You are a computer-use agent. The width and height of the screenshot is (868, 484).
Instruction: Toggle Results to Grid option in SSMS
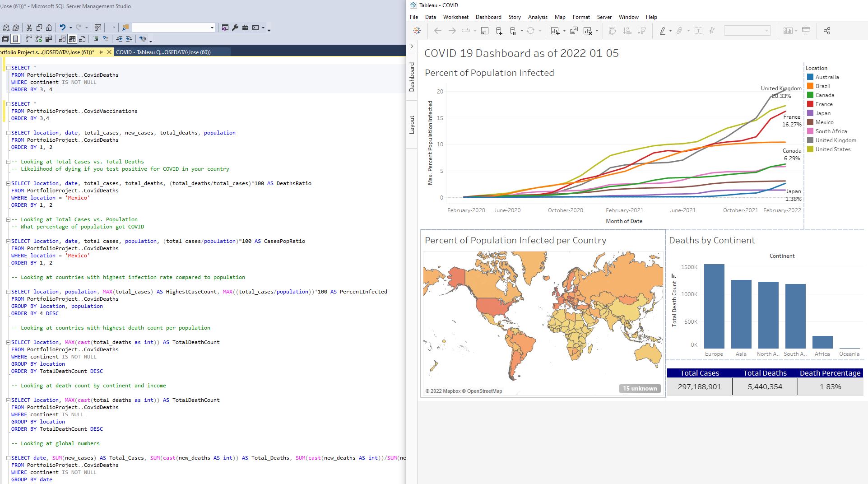[x=72, y=39]
